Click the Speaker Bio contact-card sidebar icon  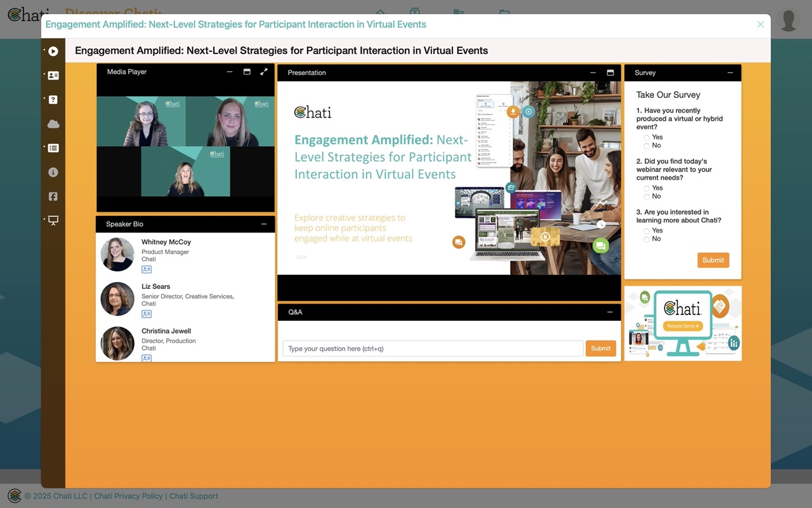(x=53, y=76)
